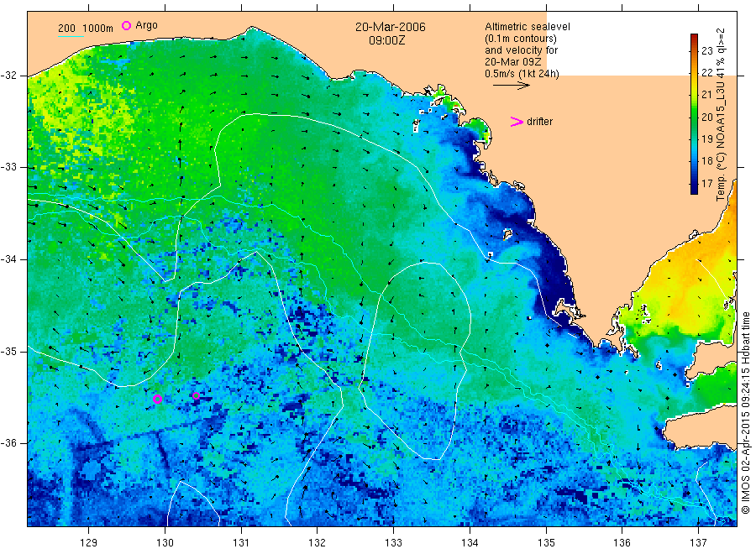Click the "(0.1m contours)" text
This screenshot has width=756, height=554.
(x=521, y=39)
